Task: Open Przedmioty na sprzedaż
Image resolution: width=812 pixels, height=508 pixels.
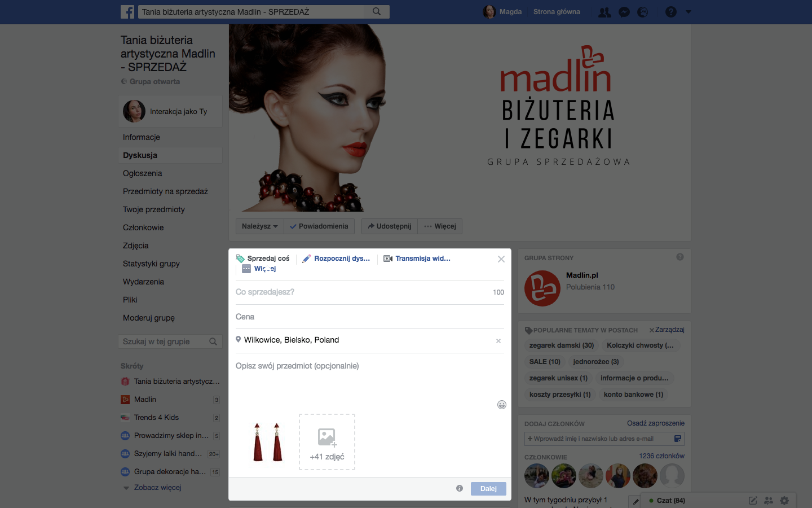Action: coord(165,191)
